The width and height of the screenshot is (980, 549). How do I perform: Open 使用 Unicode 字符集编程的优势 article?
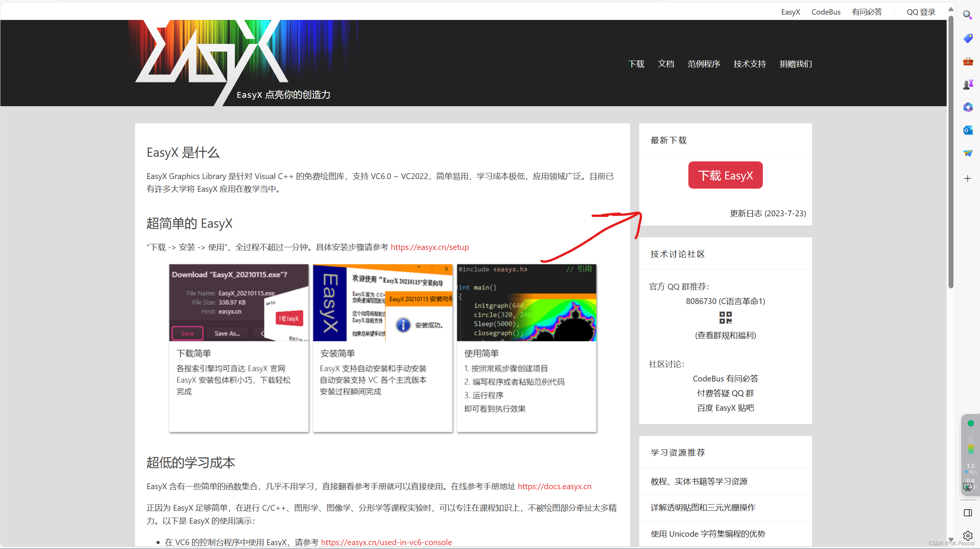(x=708, y=534)
